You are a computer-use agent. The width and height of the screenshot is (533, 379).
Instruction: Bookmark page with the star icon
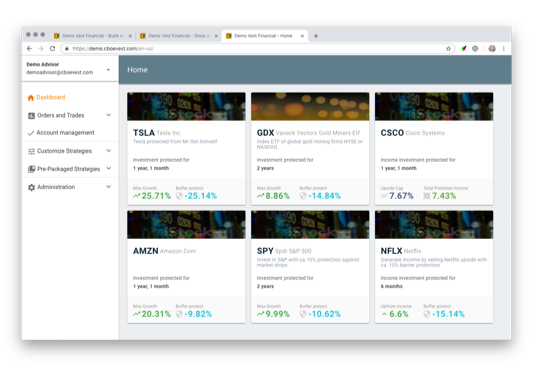click(x=448, y=49)
